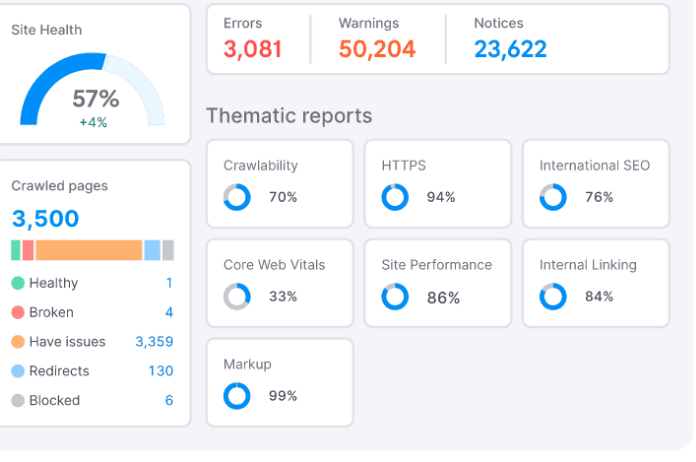Click the orange segment in crawled pages bar
696x462 pixels.
(89, 250)
